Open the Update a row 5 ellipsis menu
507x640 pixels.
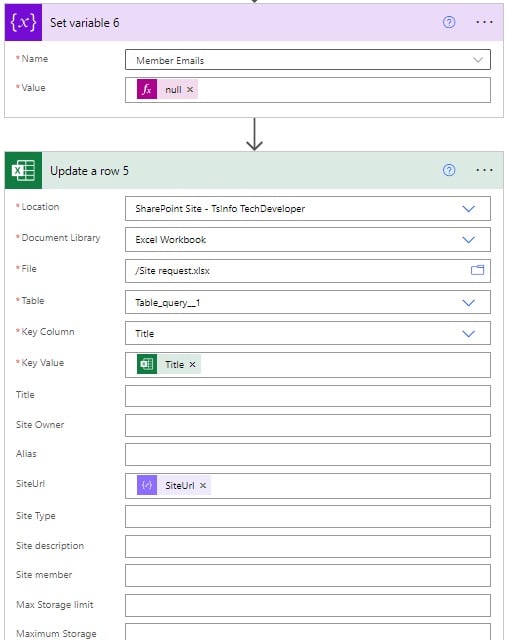coord(484,170)
